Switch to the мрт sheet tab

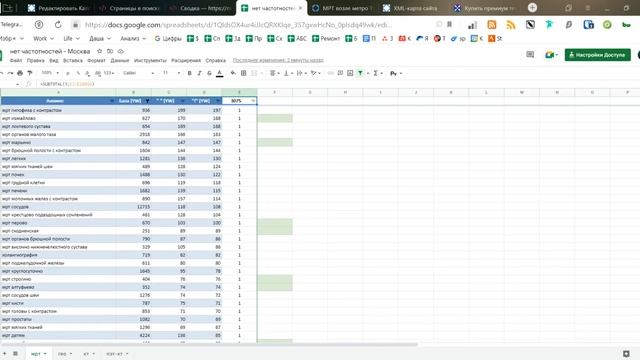point(39,354)
